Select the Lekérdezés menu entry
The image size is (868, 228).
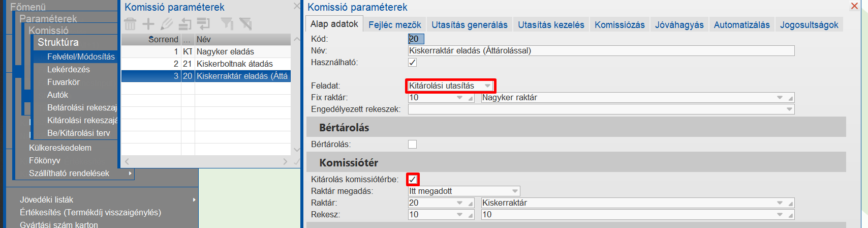[x=69, y=70]
